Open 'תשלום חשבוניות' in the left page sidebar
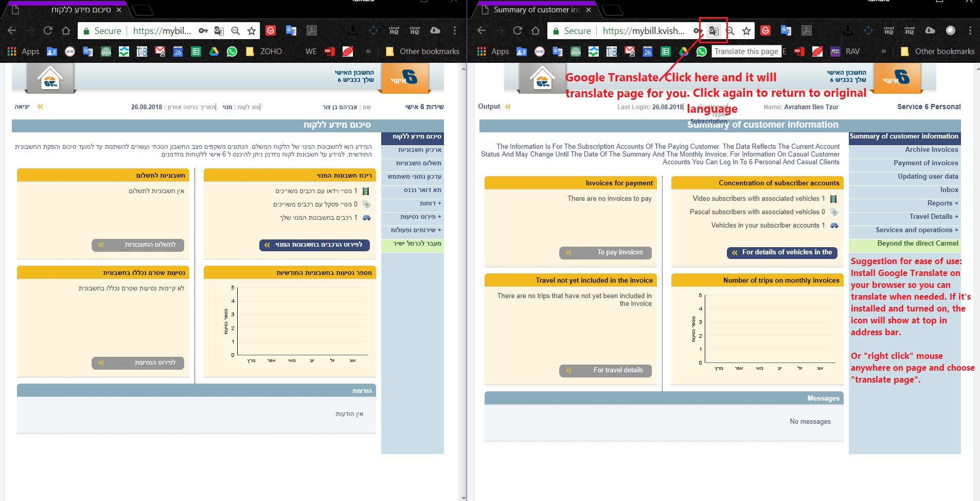This screenshot has width=980, height=501. pos(412,163)
